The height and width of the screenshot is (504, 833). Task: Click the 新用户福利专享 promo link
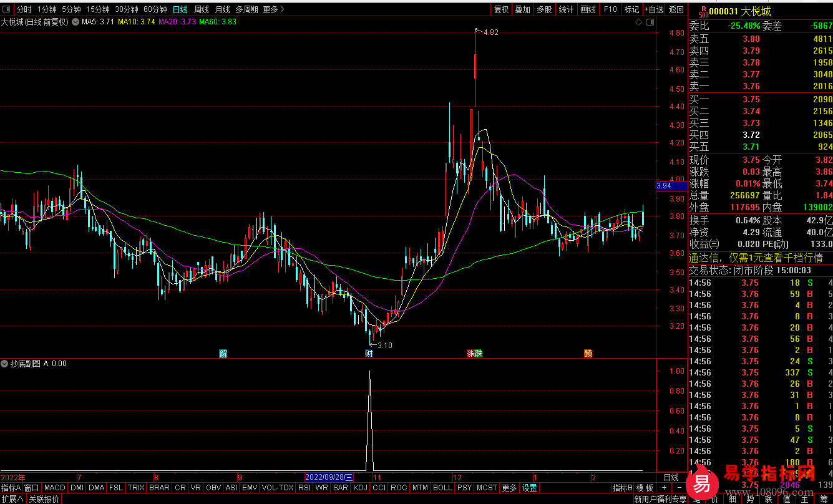(x=660, y=499)
